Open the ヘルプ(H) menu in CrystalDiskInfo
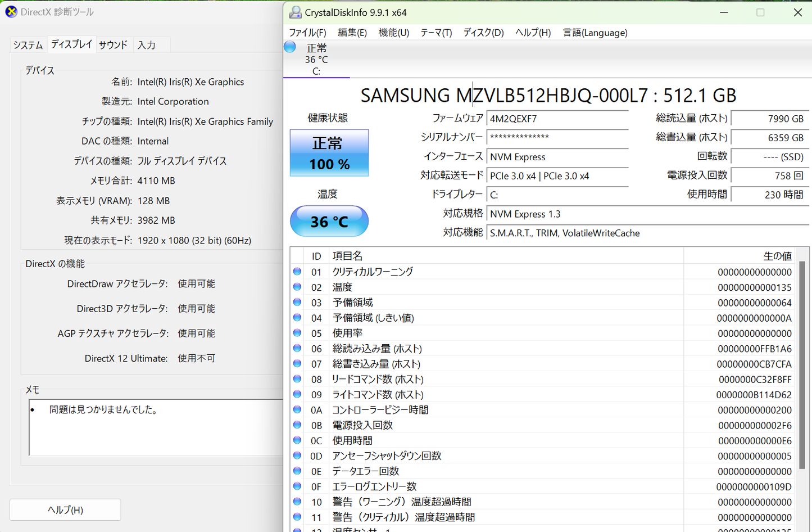 pyautogui.click(x=533, y=33)
